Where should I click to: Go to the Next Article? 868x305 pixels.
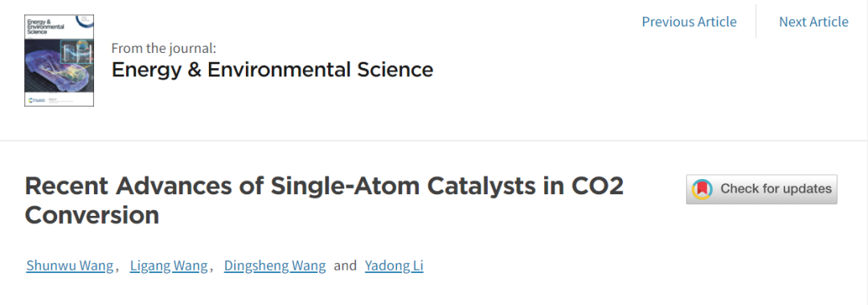click(813, 22)
